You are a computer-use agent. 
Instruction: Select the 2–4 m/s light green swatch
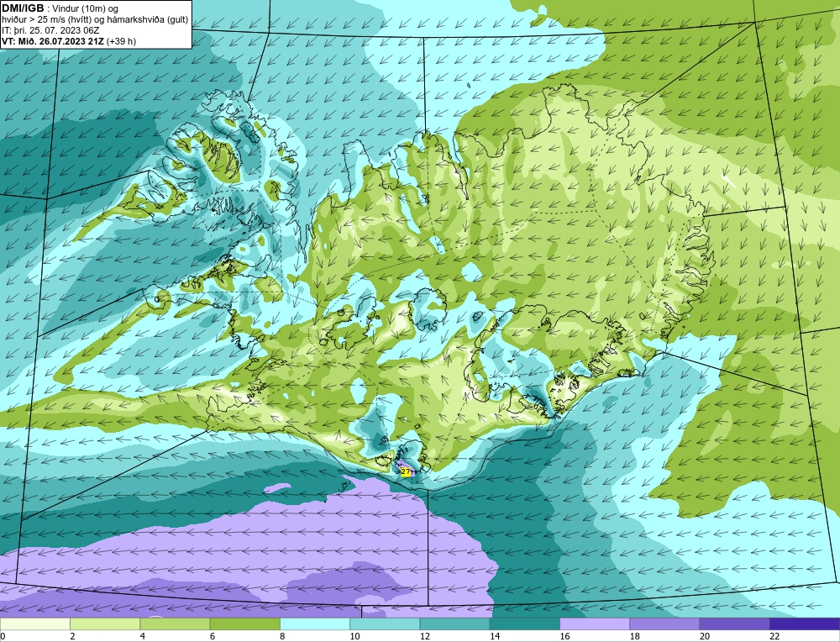[105, 624]
